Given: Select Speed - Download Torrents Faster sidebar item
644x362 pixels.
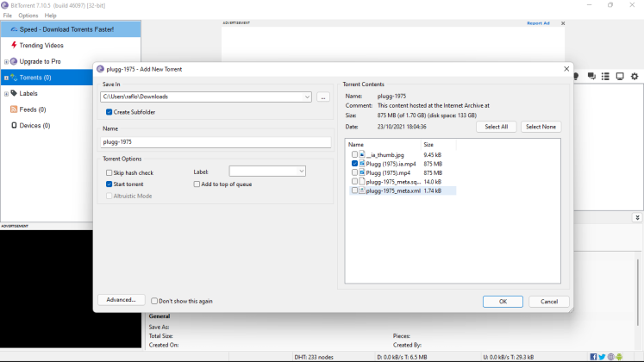Looking at the screenshot, I should 71,29.
